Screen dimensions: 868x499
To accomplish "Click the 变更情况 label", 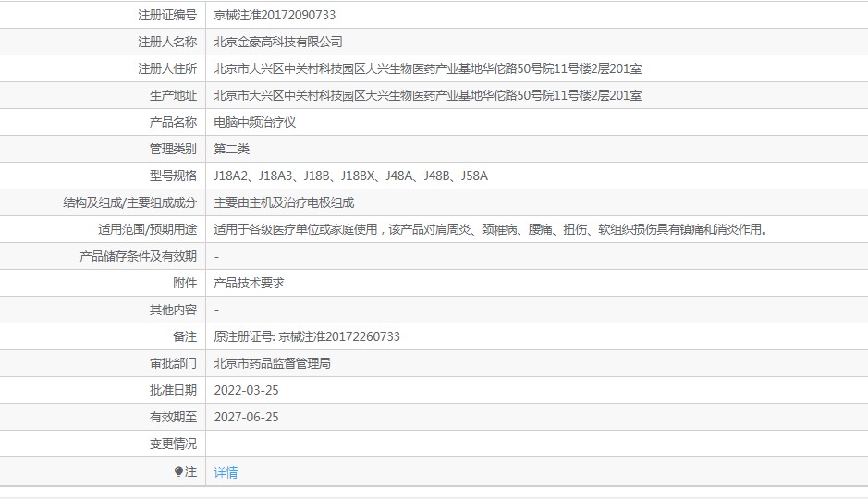I will click(173, 444).
